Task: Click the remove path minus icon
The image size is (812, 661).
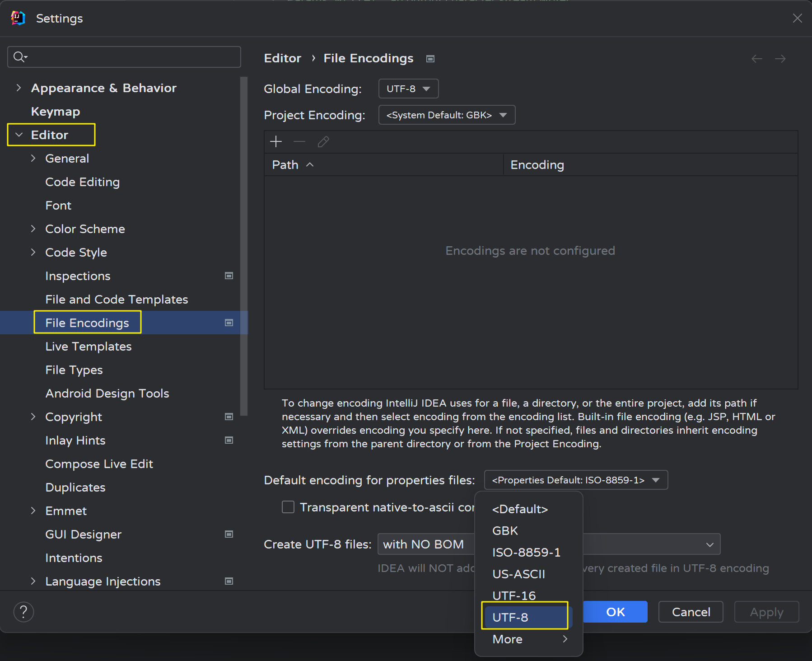Action: tap(299, 142)
